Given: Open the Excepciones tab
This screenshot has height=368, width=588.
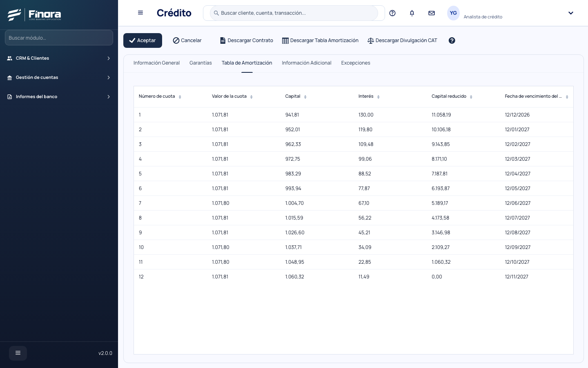Looking at the screenshot, I should 356,63.
